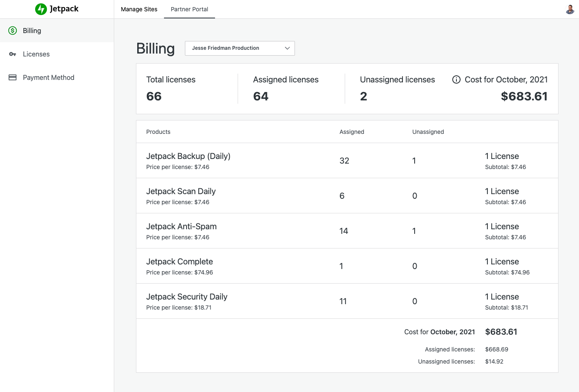Viewport: 579px width, 392px height.
Task: Click the key icon next to Licenses
Action: point(13,54)
